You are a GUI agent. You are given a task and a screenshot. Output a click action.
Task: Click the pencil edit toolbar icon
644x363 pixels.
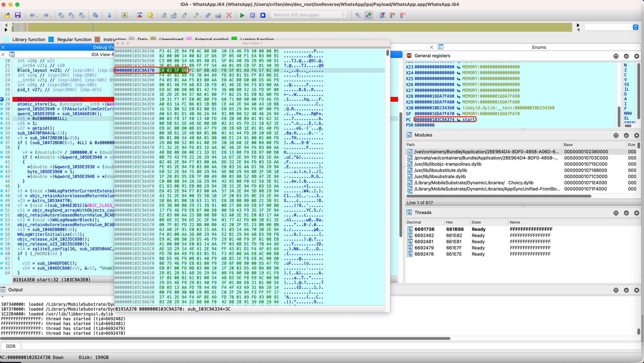(218, 15)
